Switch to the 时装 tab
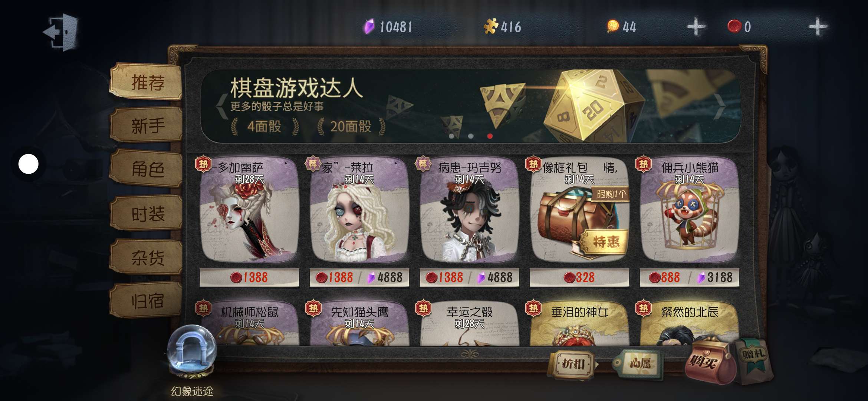Image resolution: width=868 pixels, height=401 pixels. click(x=147, y=213)
